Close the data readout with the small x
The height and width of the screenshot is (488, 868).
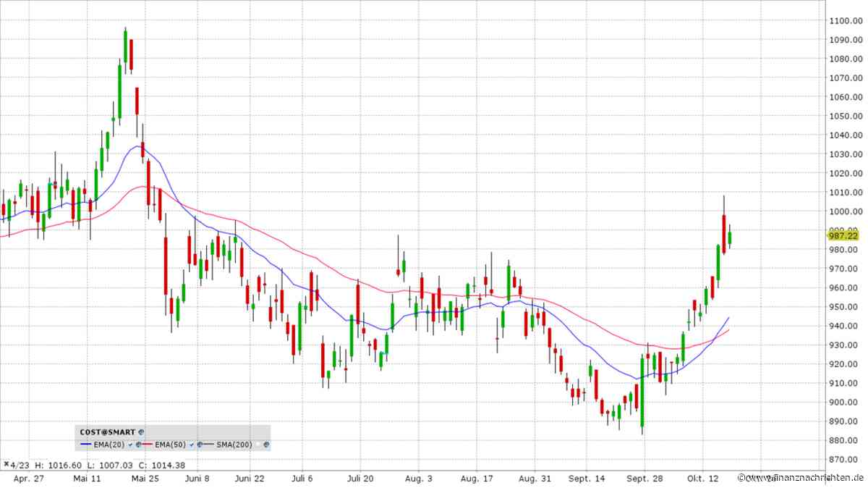pos(7,464)
